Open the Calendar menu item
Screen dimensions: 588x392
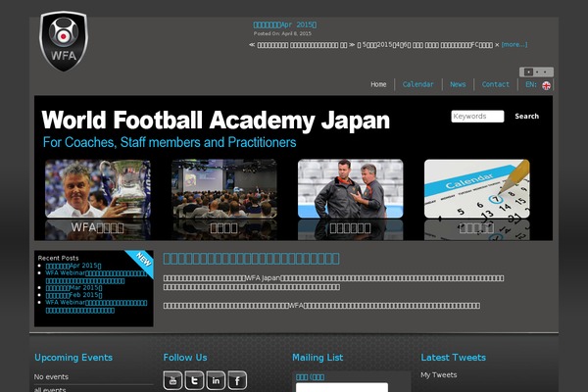417,84
